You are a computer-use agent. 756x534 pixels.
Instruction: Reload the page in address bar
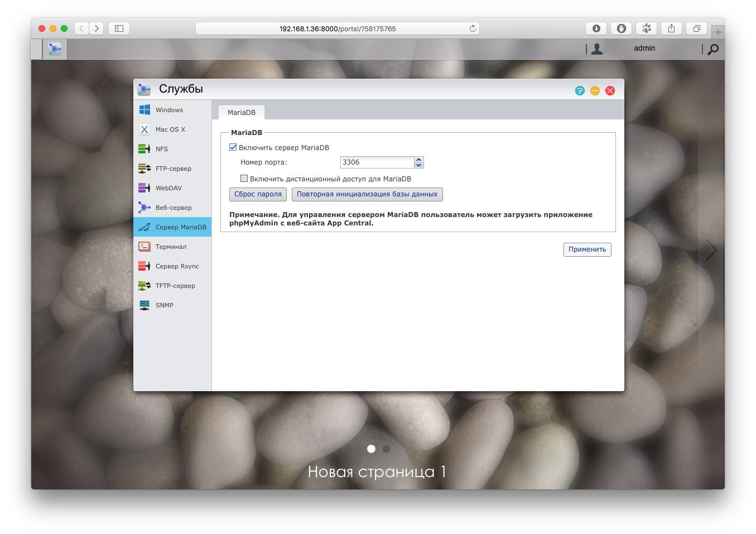click(x=473, y=28)
